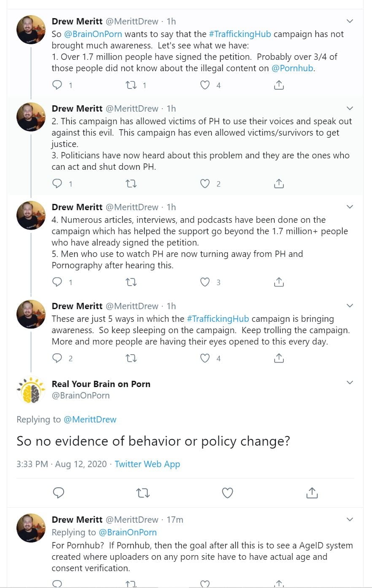Reply to the first Drew Meritt tweet

pyautogui.click(x=57, y=85)
